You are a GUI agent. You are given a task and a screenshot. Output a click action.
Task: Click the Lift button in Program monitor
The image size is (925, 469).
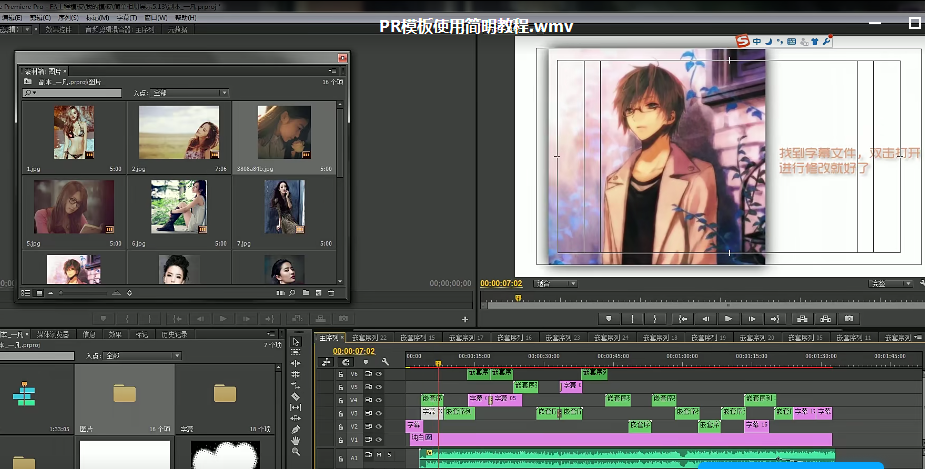tap(802, 319)
